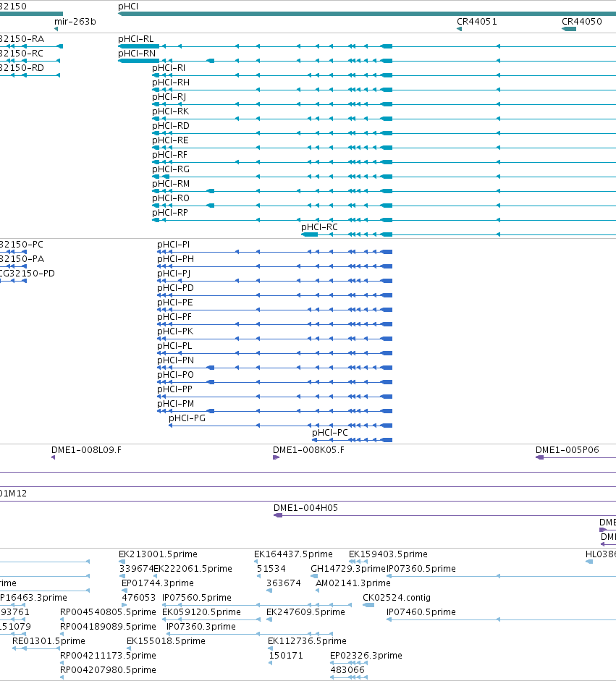Image resolution: width=616 pixels, height=681 pixels.
Task: Select protein label pHCl-PH
Action: (175, 259)
